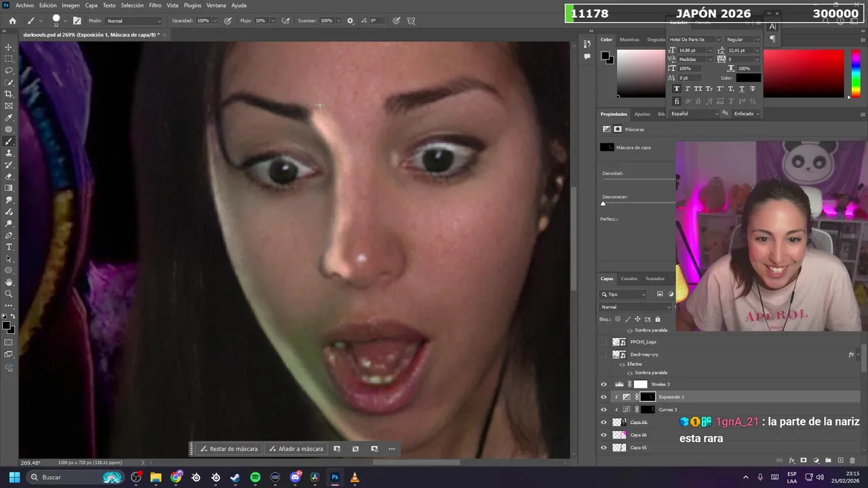Open the Ventana menu
This screenshot has width=868, height=488.
(x=216, y=5)
